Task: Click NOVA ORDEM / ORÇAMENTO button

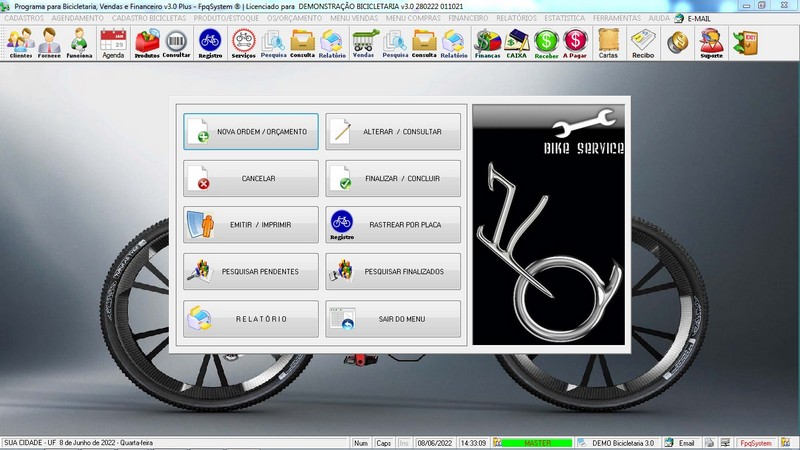Action: (251, 132)
